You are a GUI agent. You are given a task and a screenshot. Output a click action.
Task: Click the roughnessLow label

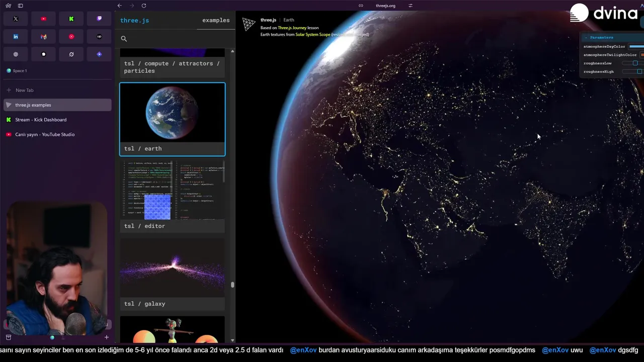(x=598, y=63)
